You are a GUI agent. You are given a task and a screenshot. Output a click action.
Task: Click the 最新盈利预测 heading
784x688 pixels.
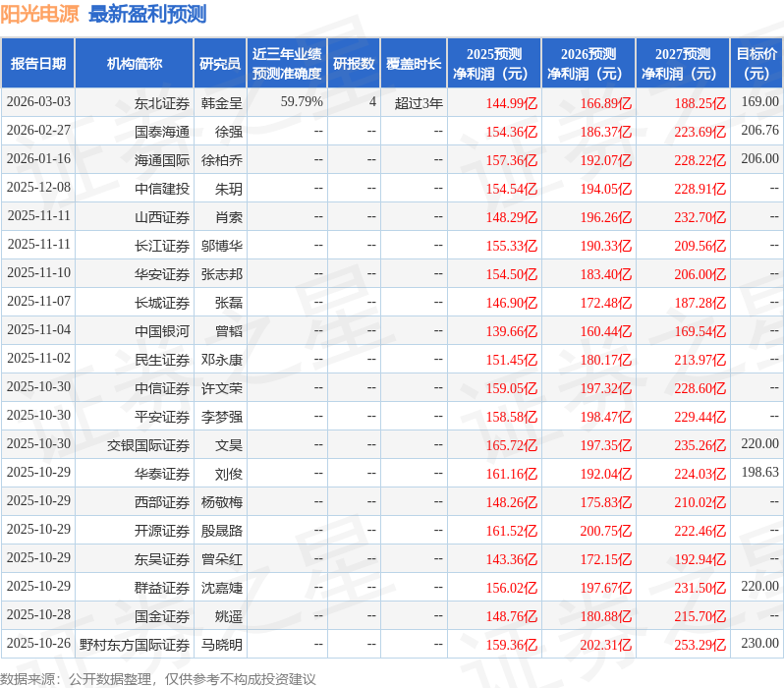[x=147, y=15]
